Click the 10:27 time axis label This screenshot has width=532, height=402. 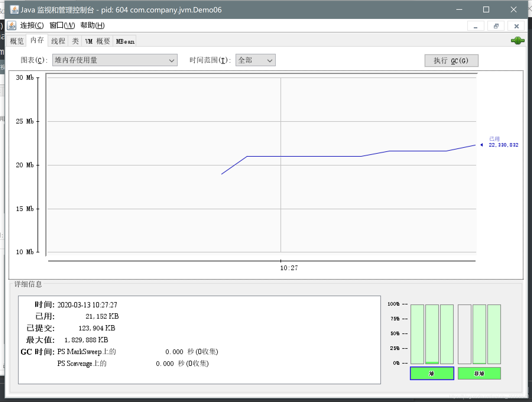(x=289, y=268)
